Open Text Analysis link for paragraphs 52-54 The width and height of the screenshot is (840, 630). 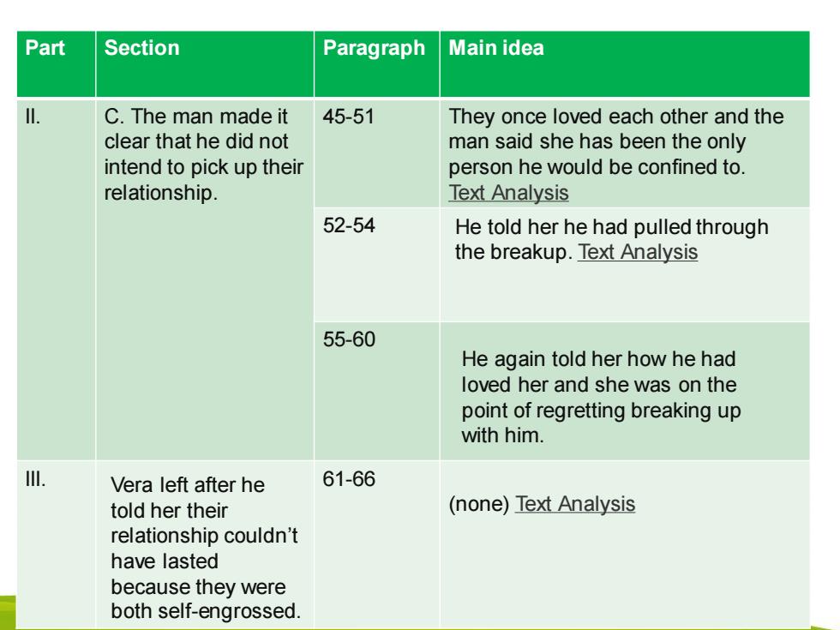pyautogui.click(x=638, y=252)
